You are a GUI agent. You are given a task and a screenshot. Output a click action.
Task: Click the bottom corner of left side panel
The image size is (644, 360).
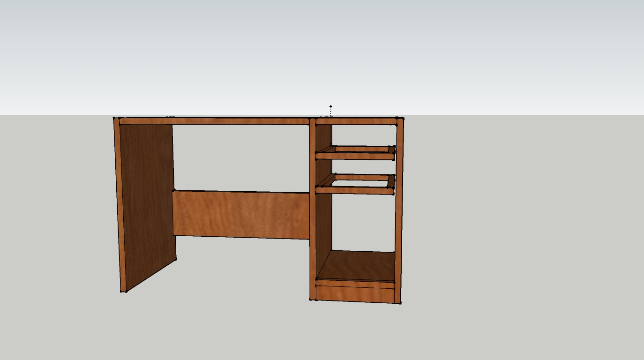(x=124, y=291)
